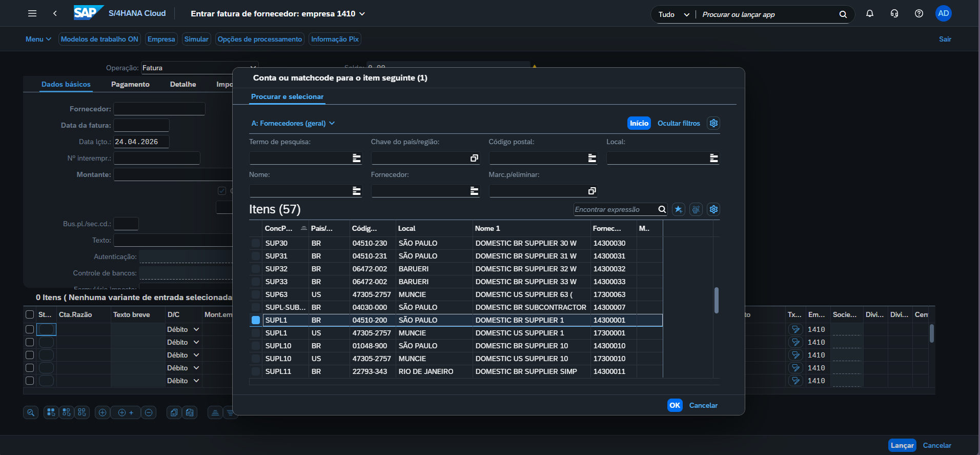
Task: Tick the checkbox for SUPL11 row
Action: coord(256,371)
